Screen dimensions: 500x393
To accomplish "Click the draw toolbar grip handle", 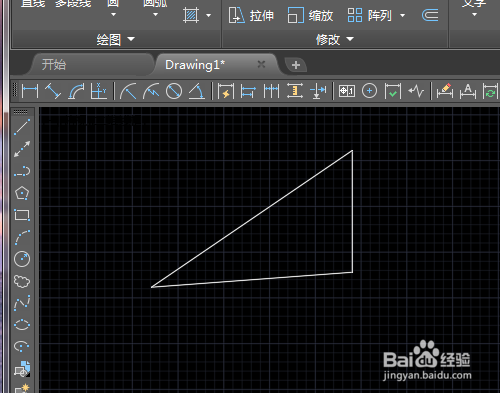I will coord(21,112).
